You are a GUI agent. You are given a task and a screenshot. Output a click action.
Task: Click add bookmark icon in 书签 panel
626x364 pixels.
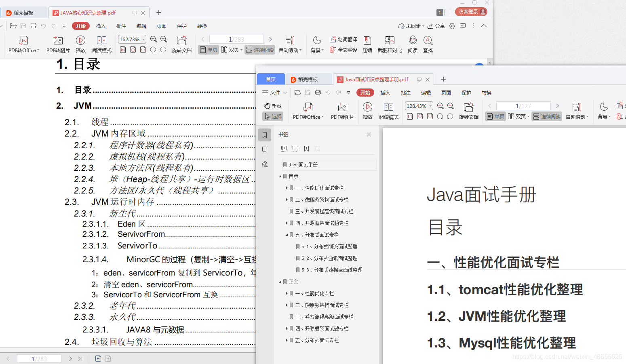(x=307, y=149)
